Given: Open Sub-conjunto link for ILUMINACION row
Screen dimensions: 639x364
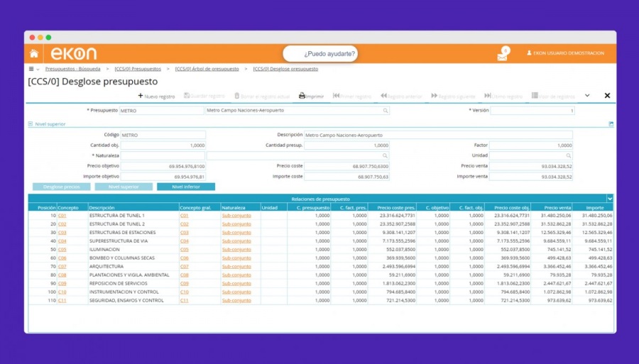Looking at the screenshot, I should click(236, 250).
